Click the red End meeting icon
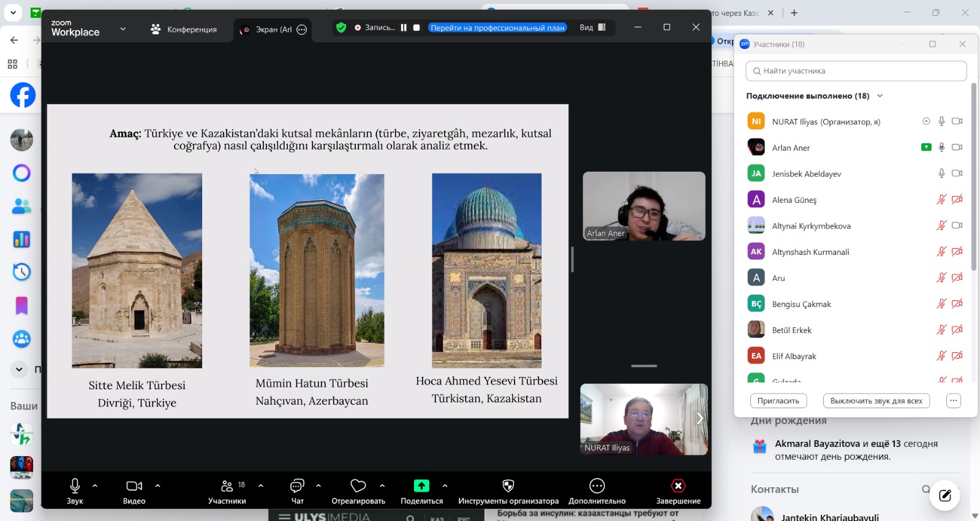The height and width of the screenshot is (521, 980). pyautogui.click(x=678, y=486)
